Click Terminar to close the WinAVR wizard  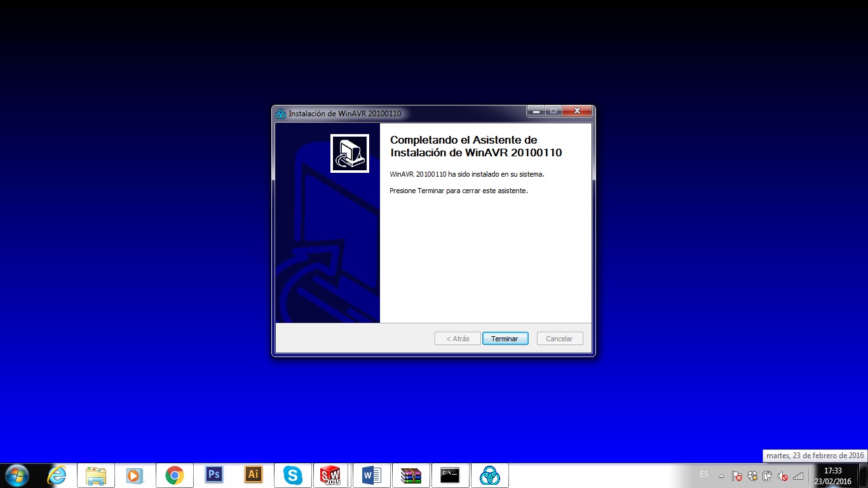tap(505, 339)
